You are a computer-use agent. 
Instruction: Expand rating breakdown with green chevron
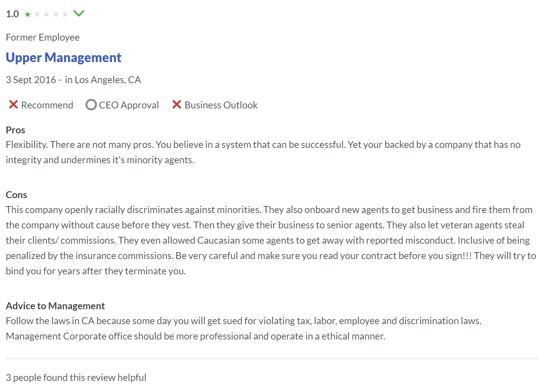(79, 14)
